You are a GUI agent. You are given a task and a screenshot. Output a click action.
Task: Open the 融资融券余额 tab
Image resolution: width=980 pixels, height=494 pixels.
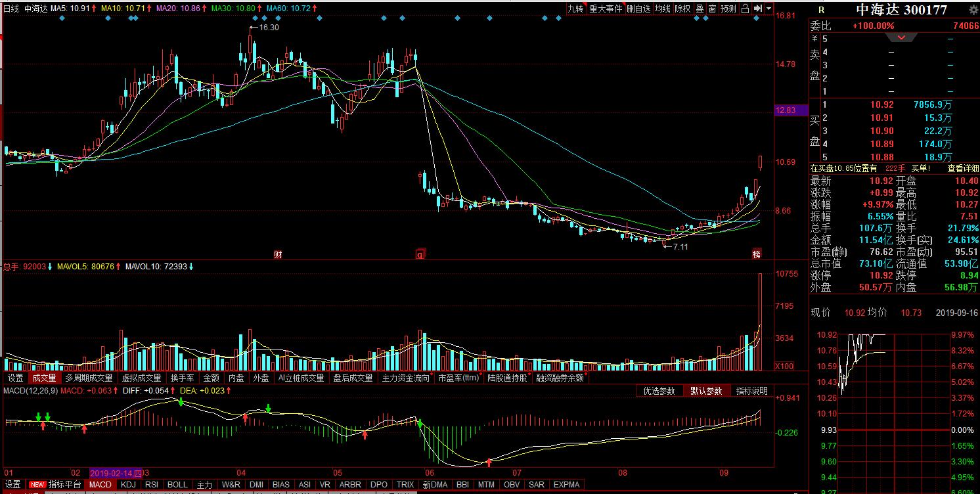560,378
